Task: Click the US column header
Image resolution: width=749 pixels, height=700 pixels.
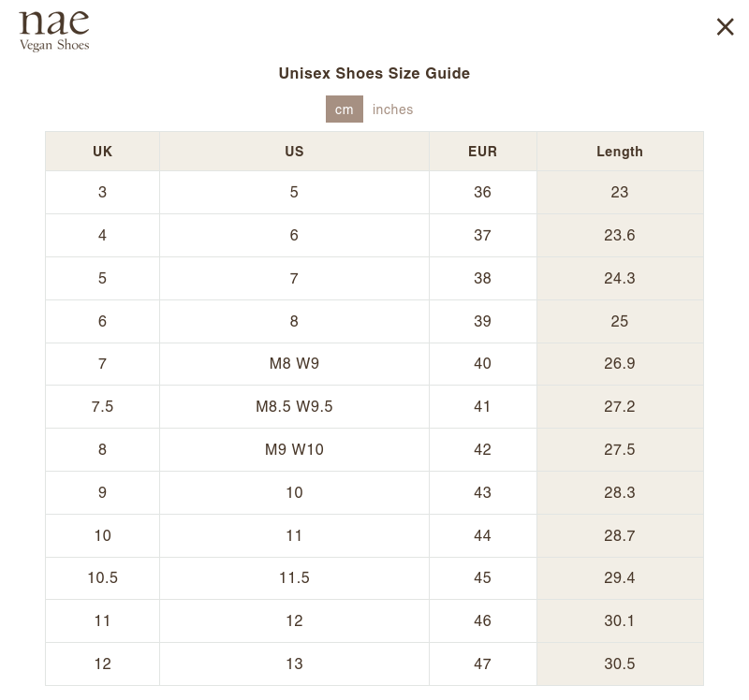Action: pyautogui.click(x=294, y=152)
